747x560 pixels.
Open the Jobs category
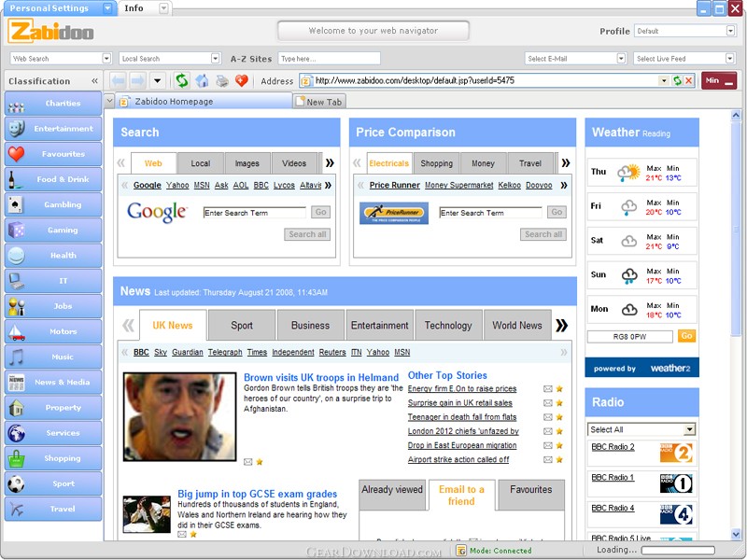click(x=53, y=306)
